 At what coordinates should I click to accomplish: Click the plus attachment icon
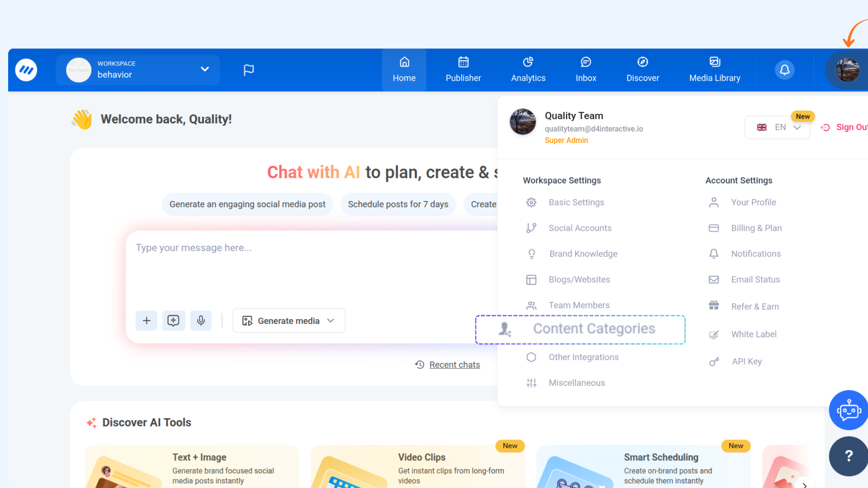[x=146, y=321]
